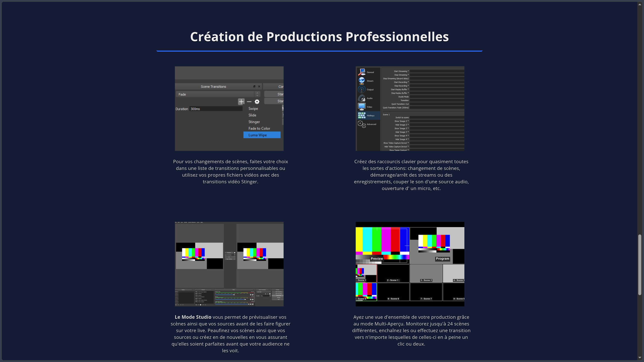
Task: Click the remove transition minus icon
Action: tap(249, 102)
